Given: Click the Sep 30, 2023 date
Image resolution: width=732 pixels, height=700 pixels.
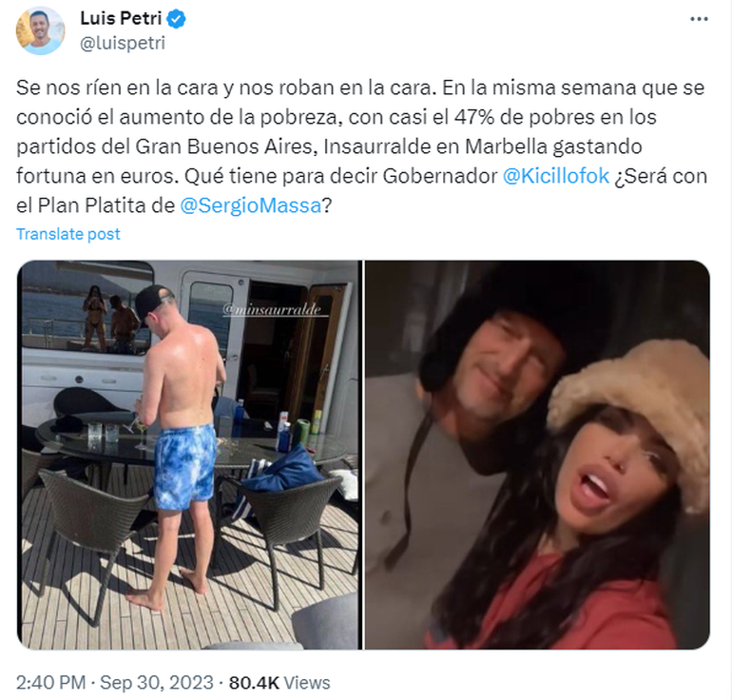Looking at the screenshot, I should click(x=157, y=682).
